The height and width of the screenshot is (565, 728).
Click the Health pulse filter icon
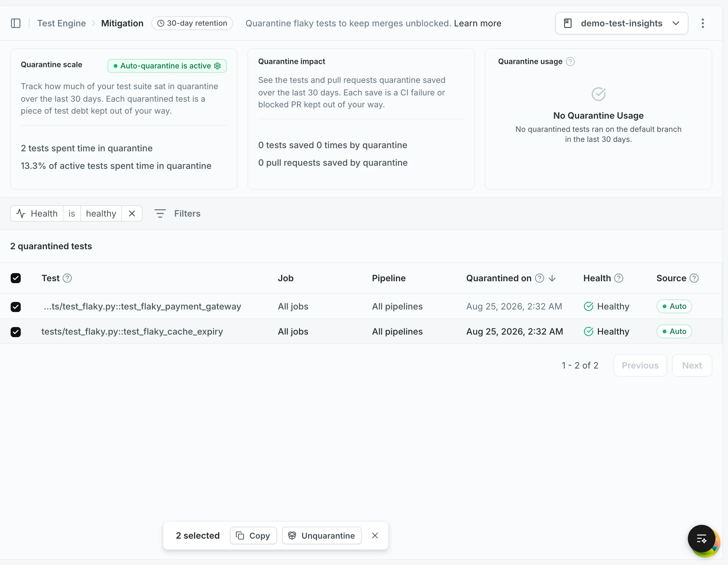coord(21,213)
